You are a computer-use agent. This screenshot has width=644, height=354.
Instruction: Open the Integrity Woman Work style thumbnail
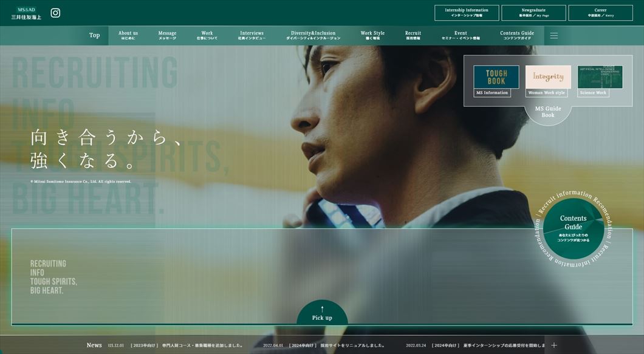click(x=547, y=77)
